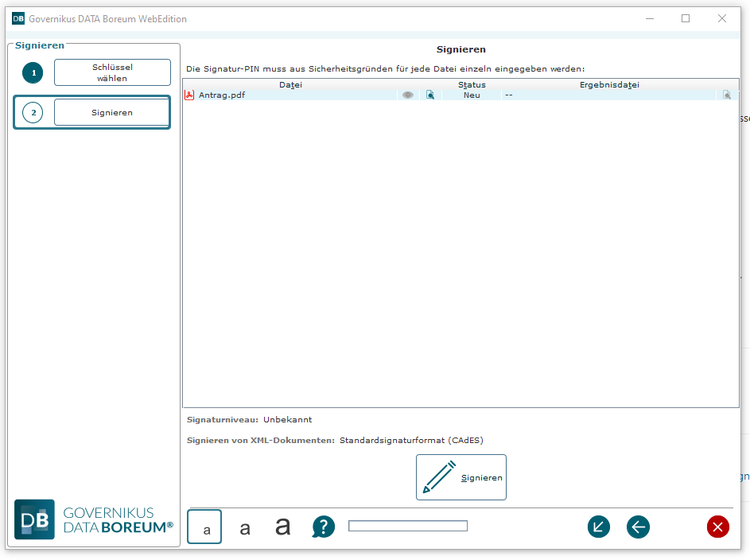The width and height of the screenshot is (750, 560).
Task: Click the document inspect icon for Antrag.pdf
Action: tap(429, 95)
